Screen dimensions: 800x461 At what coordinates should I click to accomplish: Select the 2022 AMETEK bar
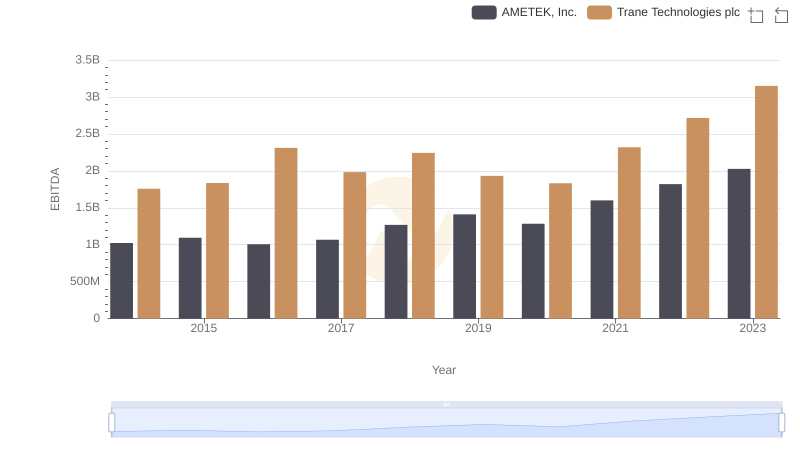tap(670, 251)
